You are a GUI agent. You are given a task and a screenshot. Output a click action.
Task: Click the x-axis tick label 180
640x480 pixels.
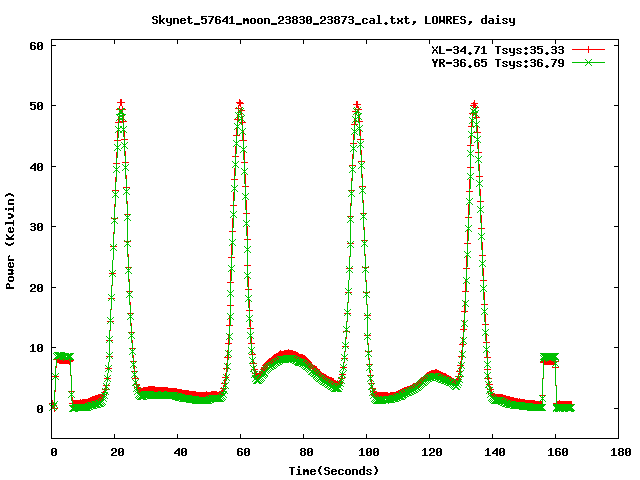620,452
